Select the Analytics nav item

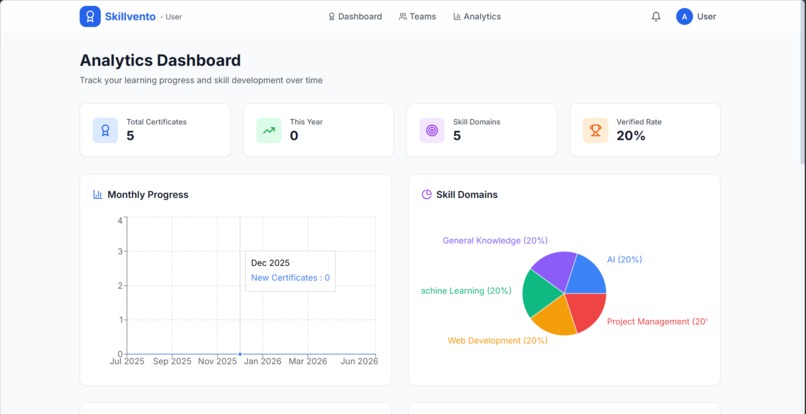pyautogui.click(x=477, y=16)
